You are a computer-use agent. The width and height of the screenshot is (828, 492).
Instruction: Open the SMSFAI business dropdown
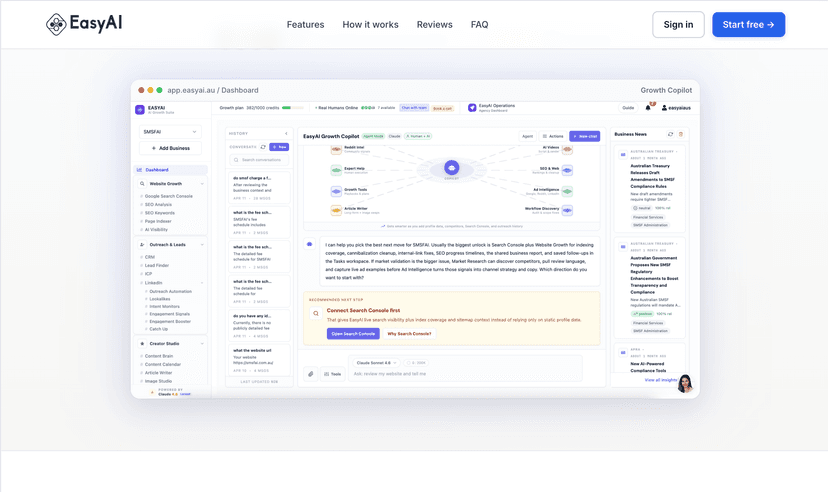[x=170, y=131]
